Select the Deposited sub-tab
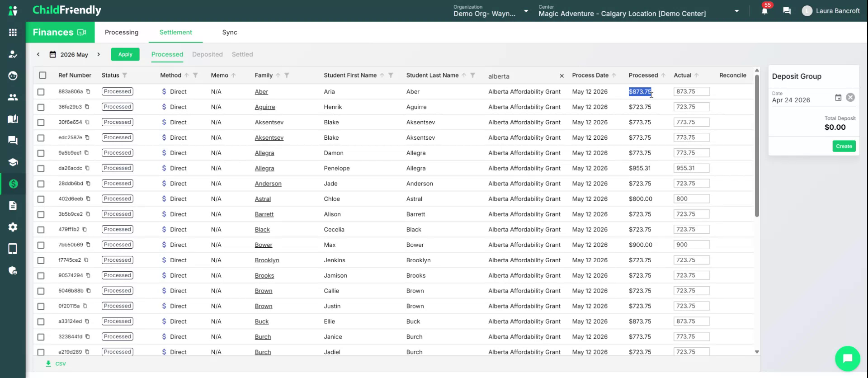The height and width of the screenshot is (378, 868). (x=208, y=54)
